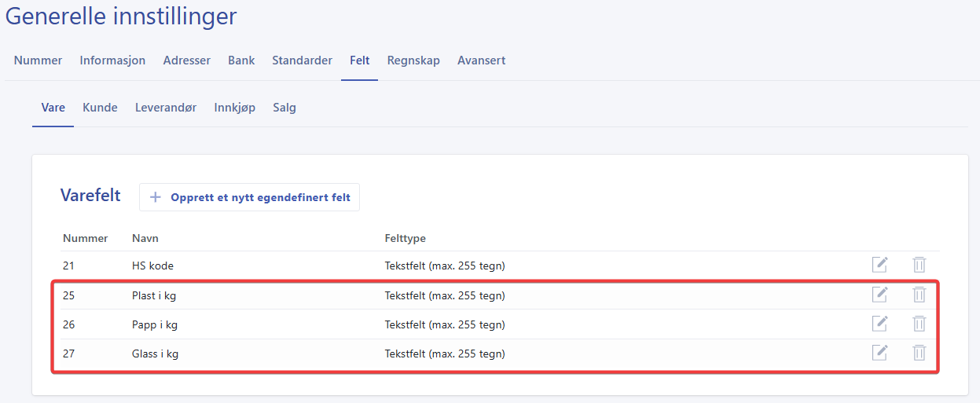This screenshot has height=403, width=980.
Task: Show the Kunde fields sub-tab
Action: pos(100,108)
